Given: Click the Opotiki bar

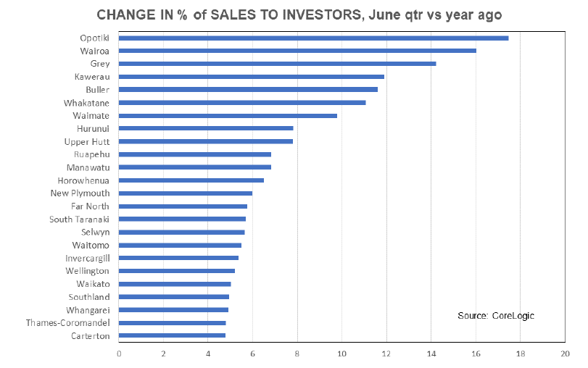Looking at the screenshot, I should (312, 38).
